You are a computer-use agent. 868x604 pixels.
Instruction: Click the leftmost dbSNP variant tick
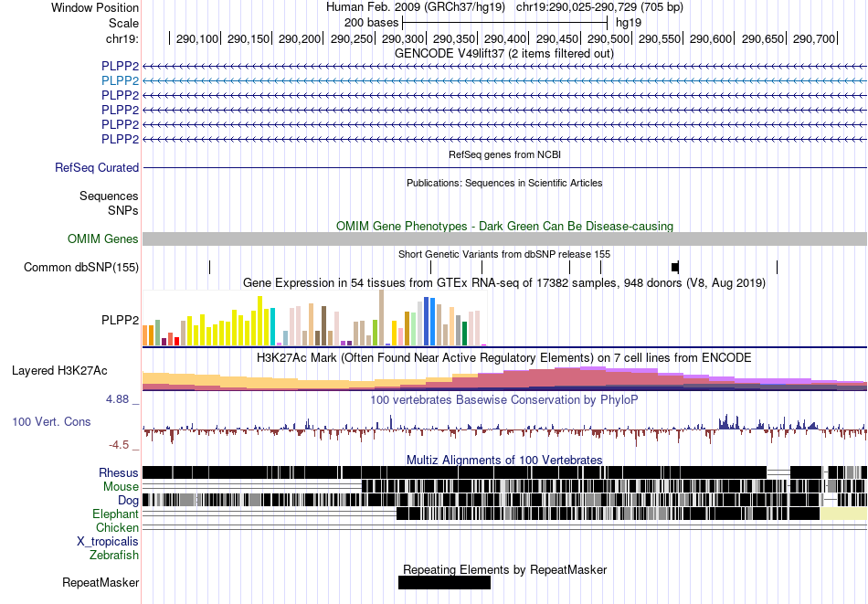pyautogui.click(x=210, y=268)
